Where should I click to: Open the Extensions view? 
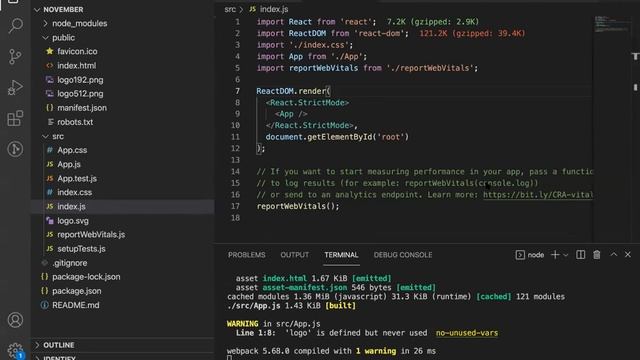tap(15, 118)
